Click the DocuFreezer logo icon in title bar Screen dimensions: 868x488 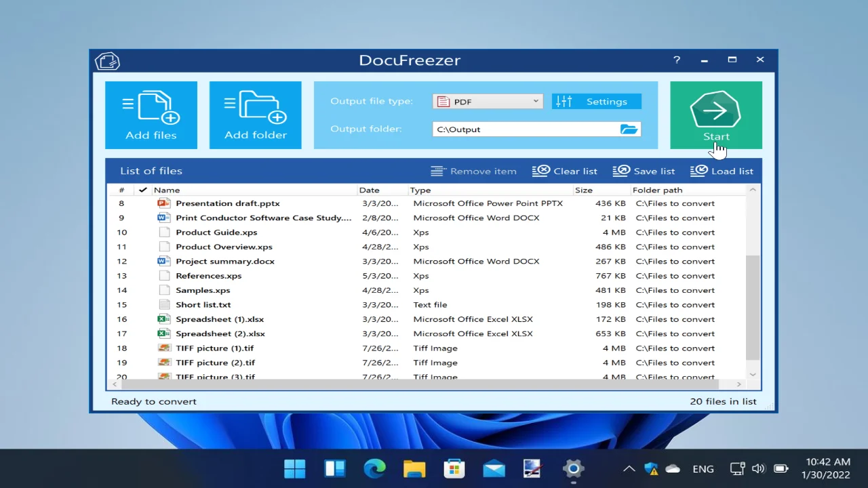(x=107, y=61)
